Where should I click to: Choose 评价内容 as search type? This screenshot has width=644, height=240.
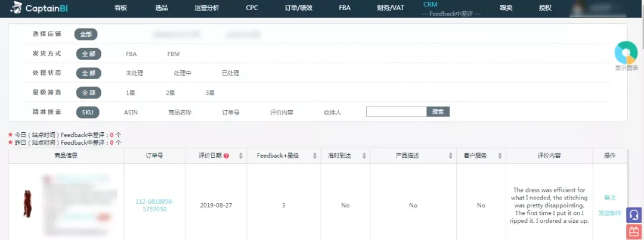tap(281, 112)
